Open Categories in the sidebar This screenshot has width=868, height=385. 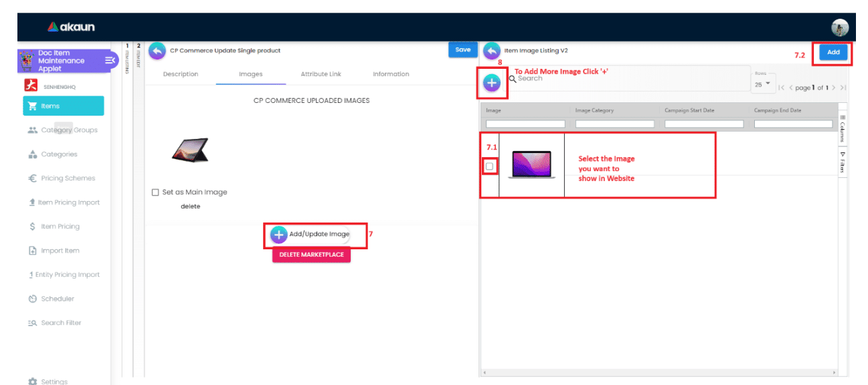64,154
